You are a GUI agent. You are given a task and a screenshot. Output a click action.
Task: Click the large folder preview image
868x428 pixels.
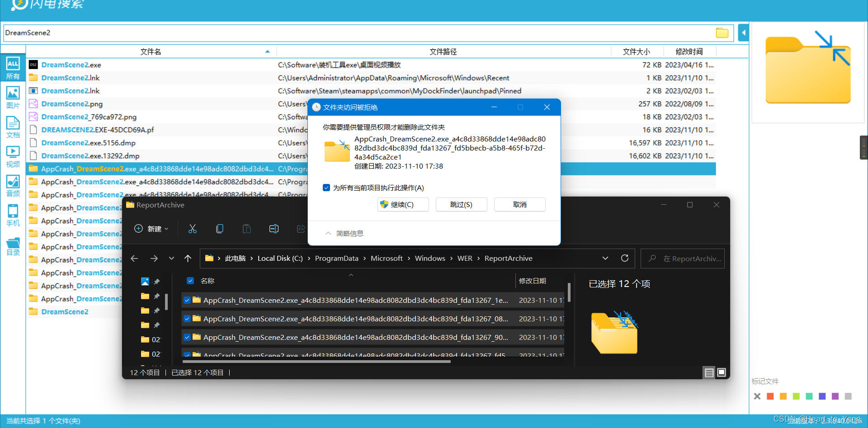(808, 68)
